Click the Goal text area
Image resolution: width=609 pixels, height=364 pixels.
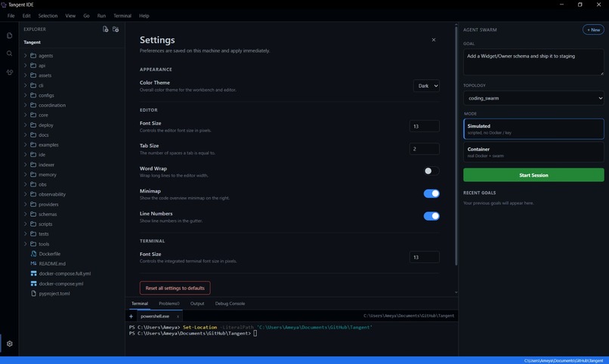pyautogui.click(x=533, y=62)
